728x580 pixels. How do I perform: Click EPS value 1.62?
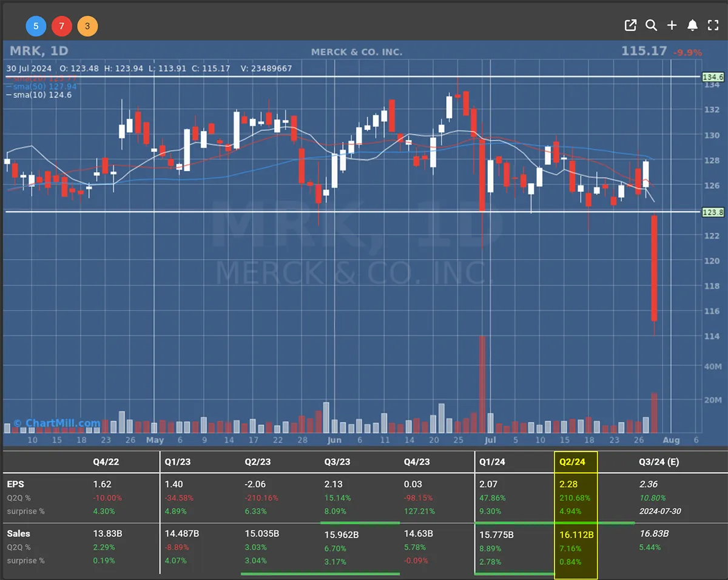point(102,485)
